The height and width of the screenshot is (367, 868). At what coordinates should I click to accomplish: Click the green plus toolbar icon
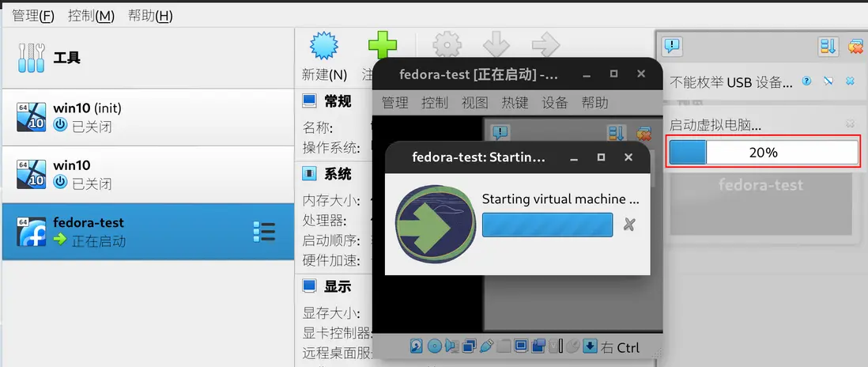(x=383, y=44)
